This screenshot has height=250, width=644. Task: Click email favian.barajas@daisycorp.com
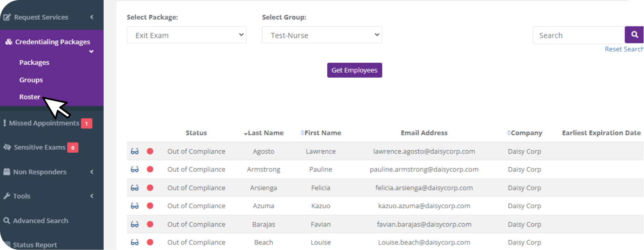point(424,224)
